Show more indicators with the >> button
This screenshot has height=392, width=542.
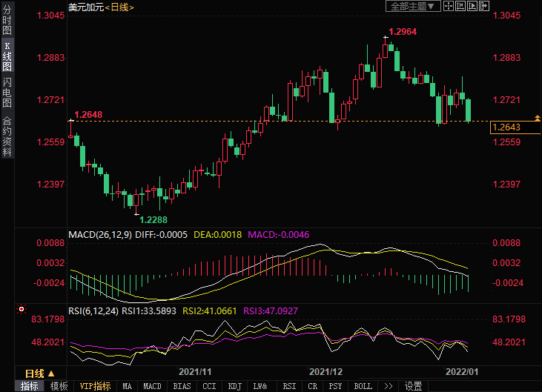(x=389, y=386)
